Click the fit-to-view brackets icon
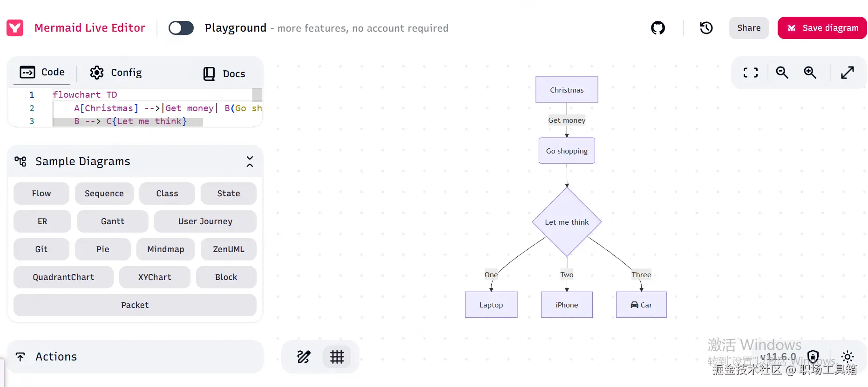The image size is (868, 387). tap(750, 73)
